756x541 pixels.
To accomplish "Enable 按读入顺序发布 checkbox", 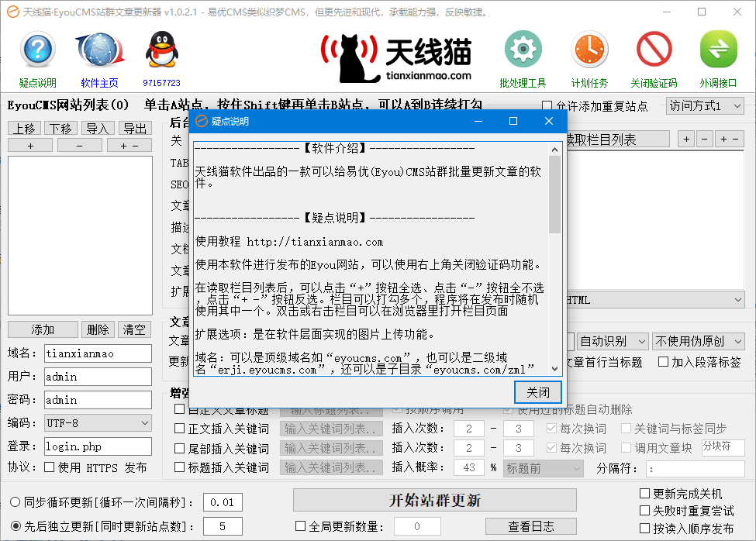I will (644, 529).
